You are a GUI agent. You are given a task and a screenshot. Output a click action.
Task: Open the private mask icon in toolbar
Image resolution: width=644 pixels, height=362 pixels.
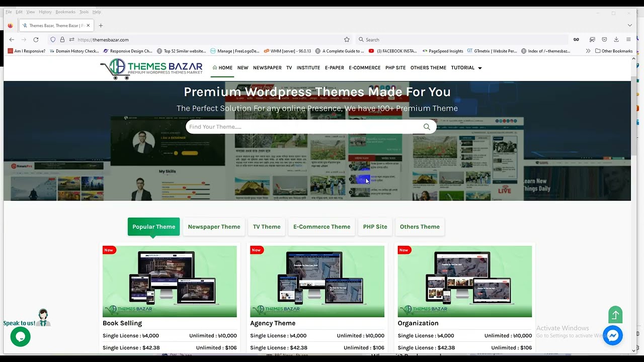(576, 40)
